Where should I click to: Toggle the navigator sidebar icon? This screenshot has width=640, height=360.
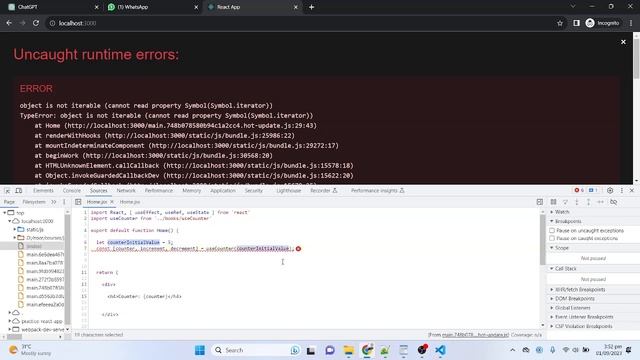78,202
